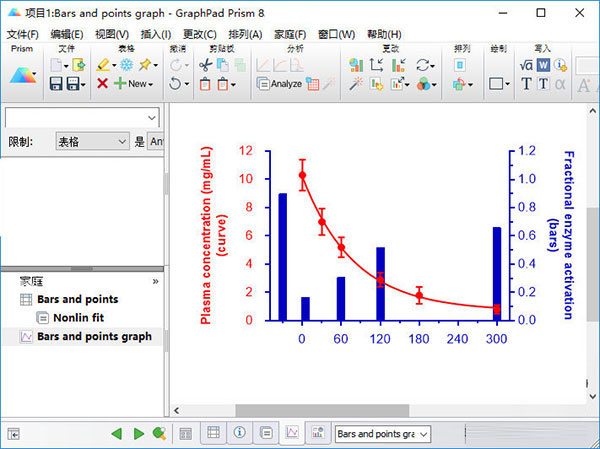Toggle the results sheet view button in bottom bar
This screenshot has width=600, height=449.
pyautogui.click(x=265, y=434)
